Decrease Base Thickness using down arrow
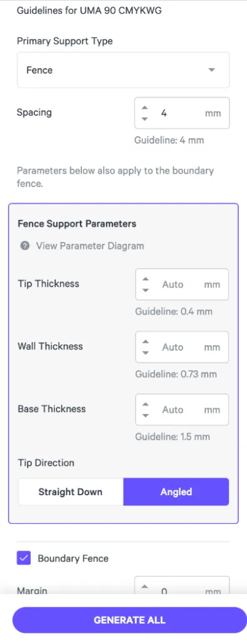Screen dimensions: 247x644 tap(145, 415)
